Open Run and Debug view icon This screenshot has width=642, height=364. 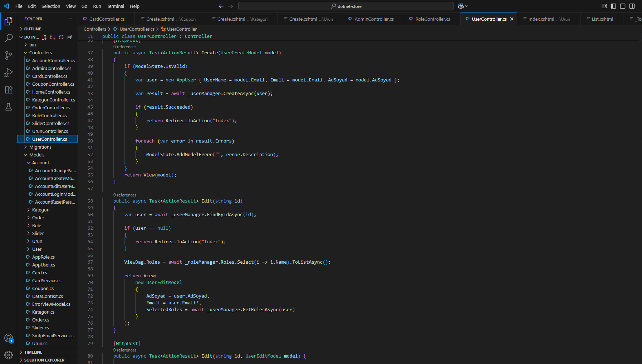click(9, 73)
